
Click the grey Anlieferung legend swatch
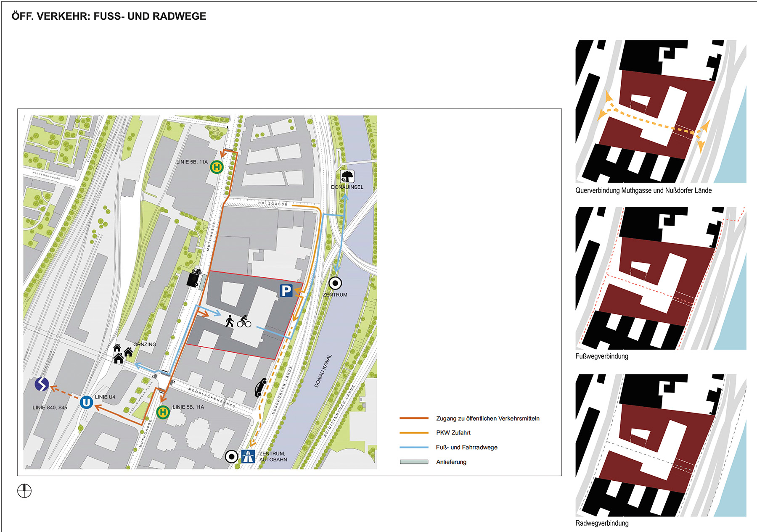click(x=414, y=462)
